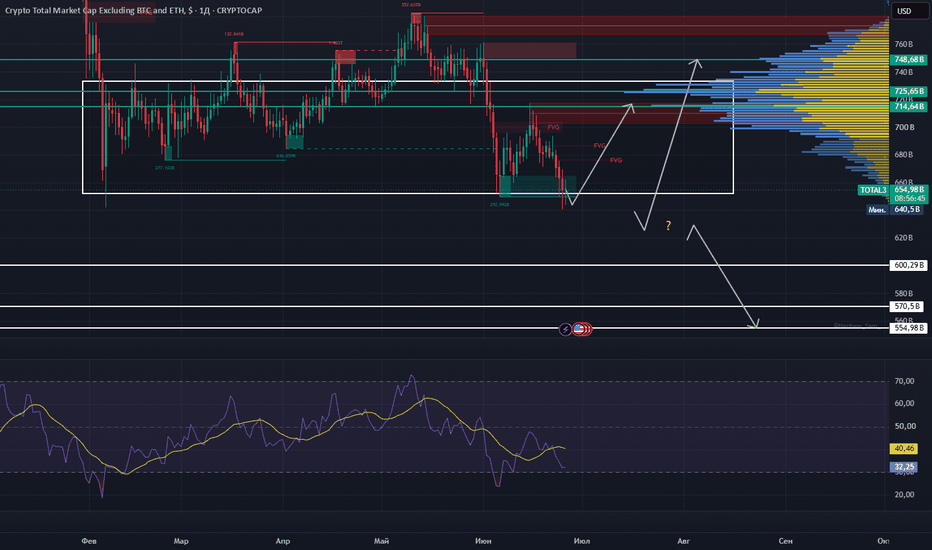932x550 pixels.
Task: Click the 580 B price axis tick
Action: pyautogui.click(x=903, y=294)
